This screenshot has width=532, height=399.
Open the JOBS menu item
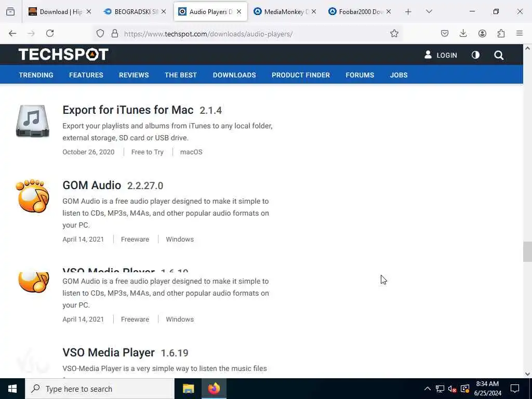[x=398, y=75]
